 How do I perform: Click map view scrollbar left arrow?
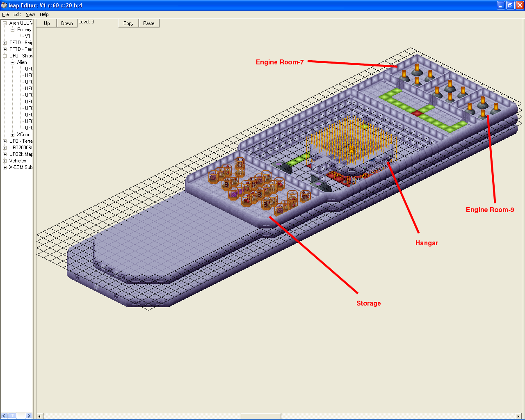pyautogui.click(x=40, y=416)
